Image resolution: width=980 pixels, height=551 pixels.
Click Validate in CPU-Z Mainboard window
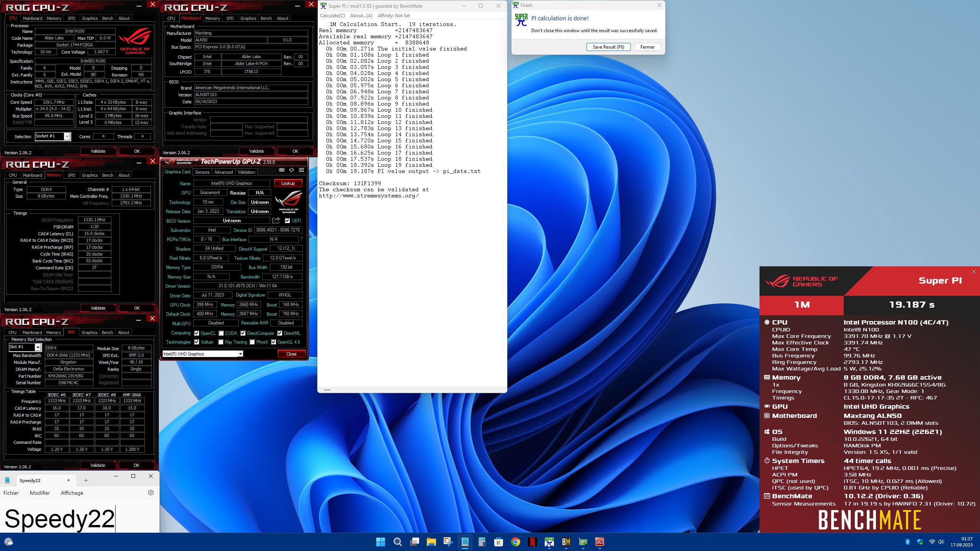256,151
